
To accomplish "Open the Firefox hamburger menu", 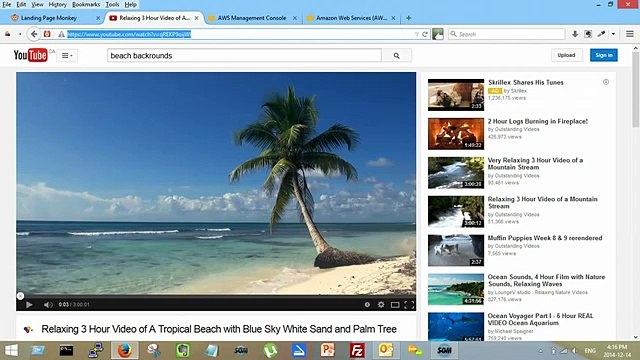I will click(630, 34).
